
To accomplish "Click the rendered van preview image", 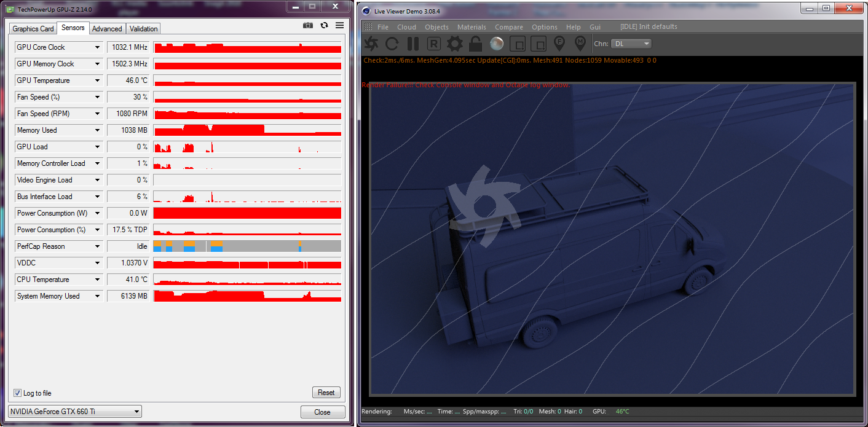I will coord(612,238).
